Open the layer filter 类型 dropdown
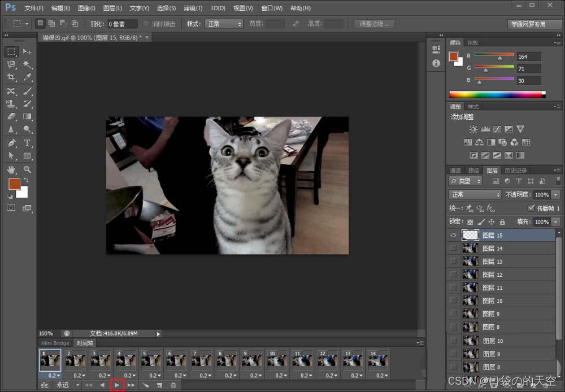Image resolution: width=565 pixels, height=392 pixels. pyautogui.click(x=466, y=181)
